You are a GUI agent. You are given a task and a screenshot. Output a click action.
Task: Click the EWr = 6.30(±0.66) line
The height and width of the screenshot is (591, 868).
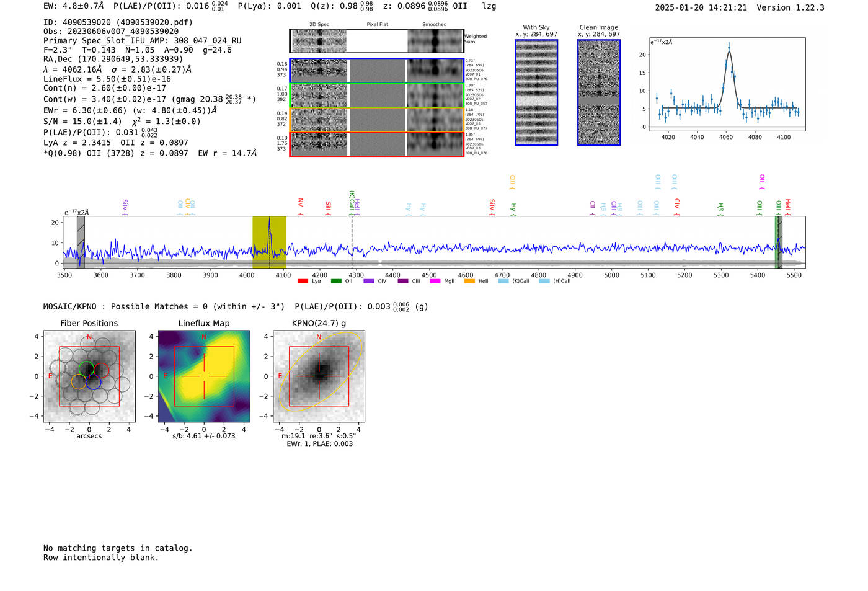point(130,110)
